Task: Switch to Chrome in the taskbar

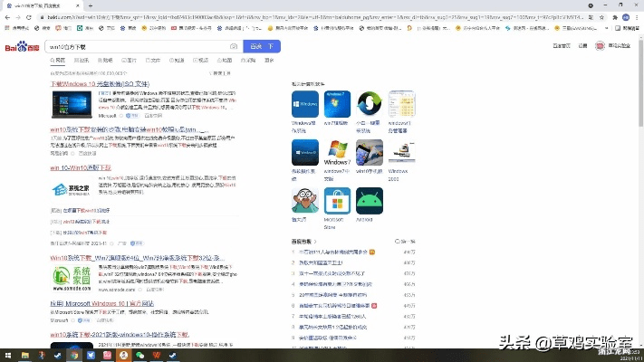Action: [x=74, y=356]
